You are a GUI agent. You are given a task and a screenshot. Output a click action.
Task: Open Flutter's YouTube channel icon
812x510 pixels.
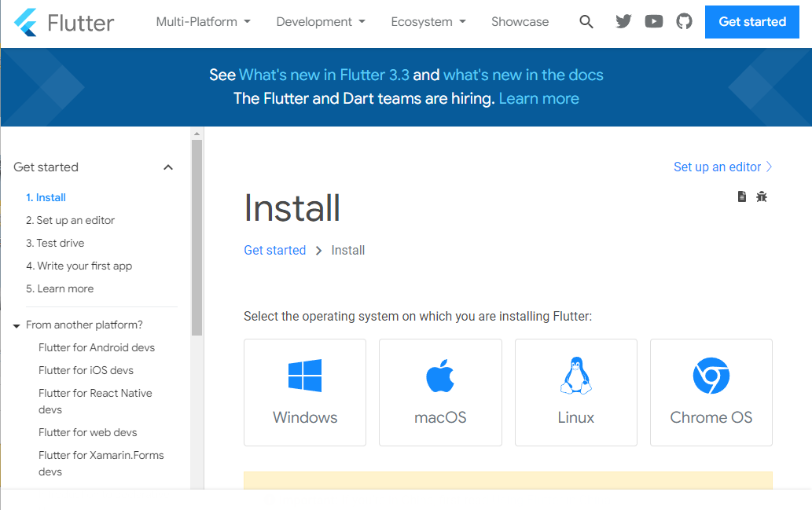(653, 22)
